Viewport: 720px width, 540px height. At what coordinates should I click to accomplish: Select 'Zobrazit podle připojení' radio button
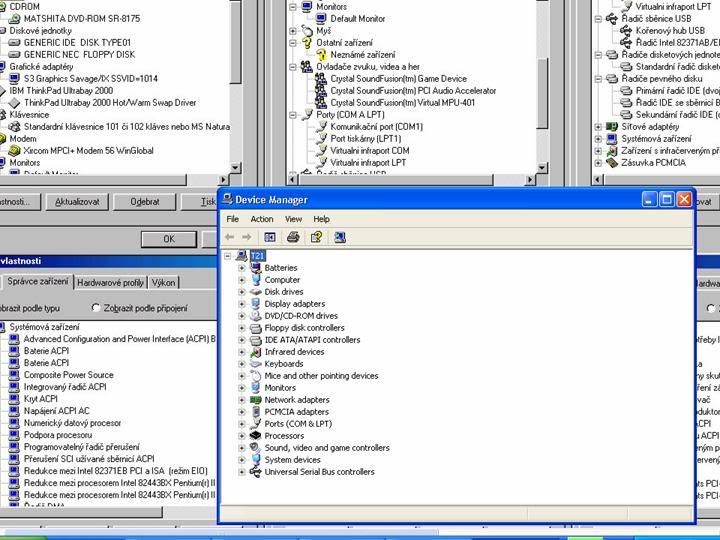click(97, 308)
